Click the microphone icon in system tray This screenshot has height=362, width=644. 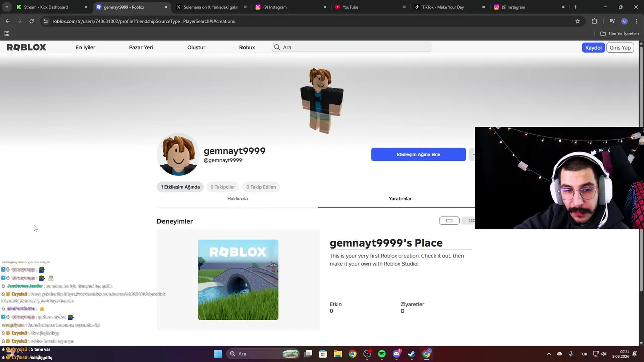(571, 354)
